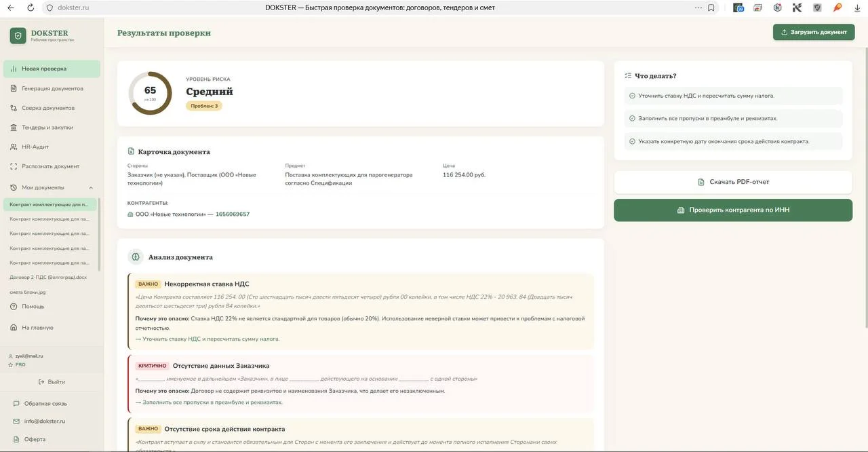868x452 pixels.
Task: Check off the Уточнить ставку НДС item
Action: click(632, 96)
